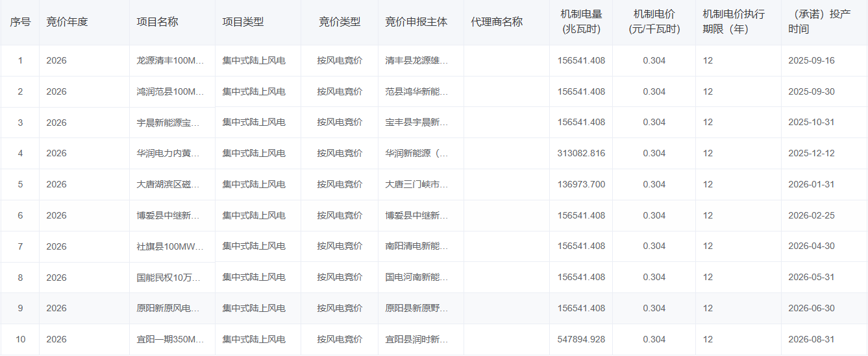
Task: Click 集中式陆上风电 in the 鸿润范县 row
Action: (254, 92)
